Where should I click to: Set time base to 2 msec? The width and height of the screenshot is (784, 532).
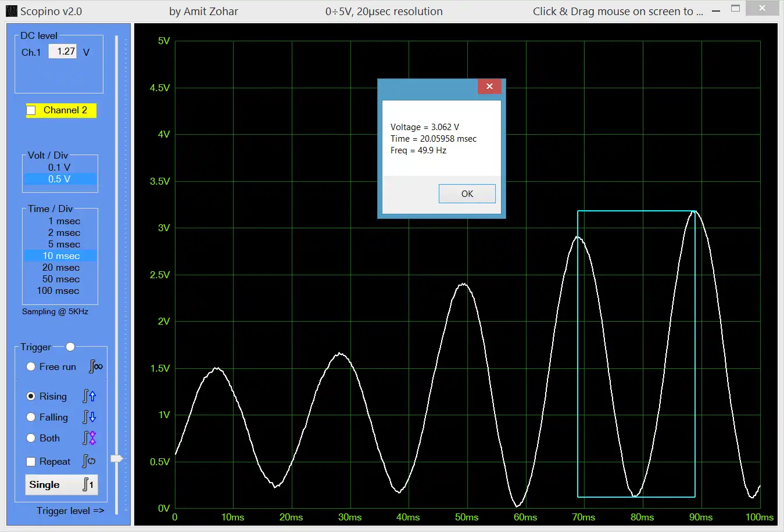60,233
